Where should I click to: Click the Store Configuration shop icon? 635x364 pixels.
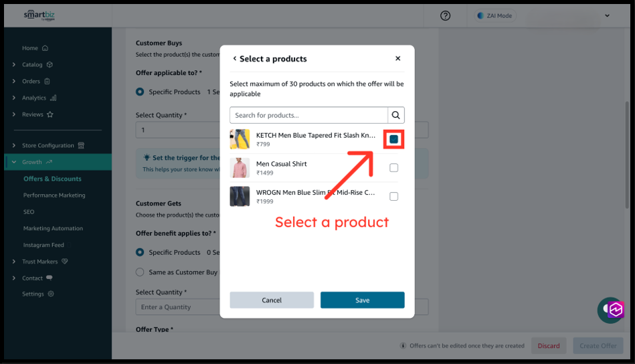coord(82,145)
